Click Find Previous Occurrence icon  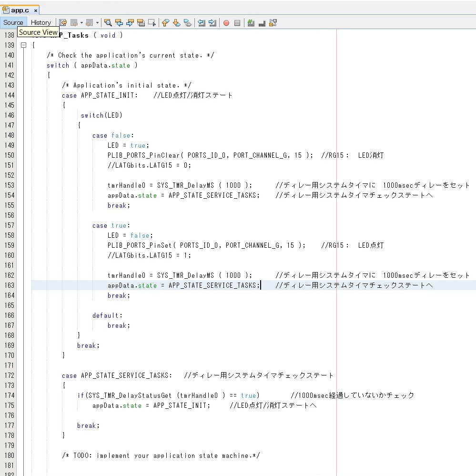119,23
